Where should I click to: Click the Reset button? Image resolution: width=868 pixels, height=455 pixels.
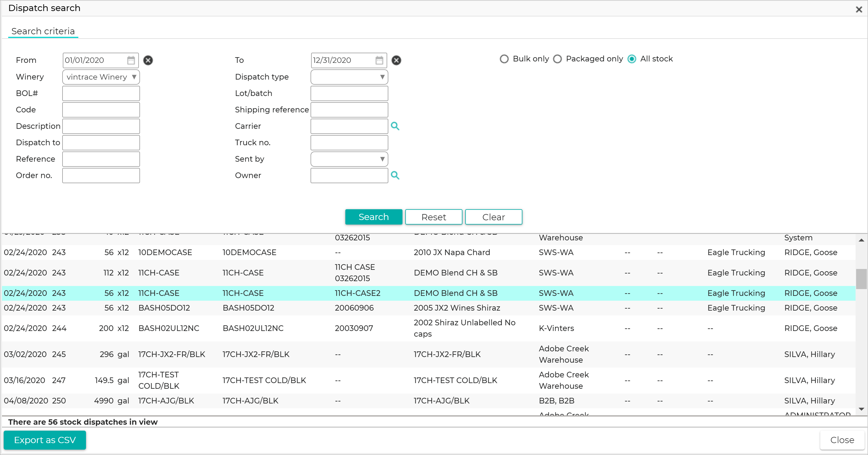pyautogui.click(x=434, y=217)
